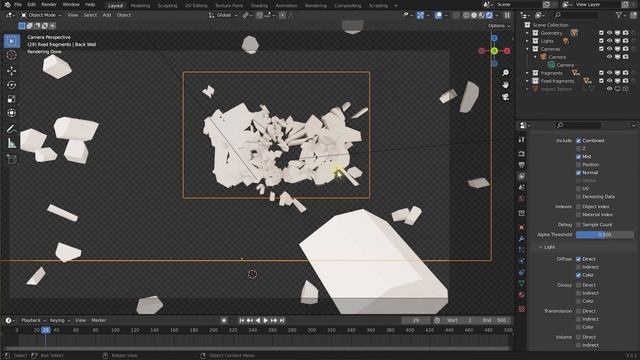Click the Blender logo menu
Image resolution: width=640 pixels, height=360 pixels.
[7, 4]
